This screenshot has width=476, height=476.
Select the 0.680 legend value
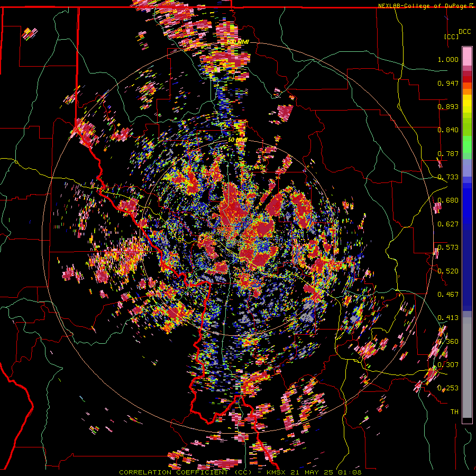pos(448,200)
